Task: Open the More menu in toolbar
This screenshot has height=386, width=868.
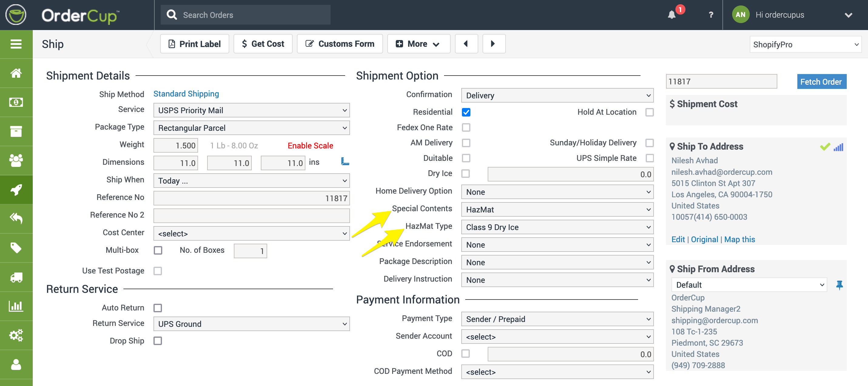Action: pyautogui.click(x=418, y=44)
